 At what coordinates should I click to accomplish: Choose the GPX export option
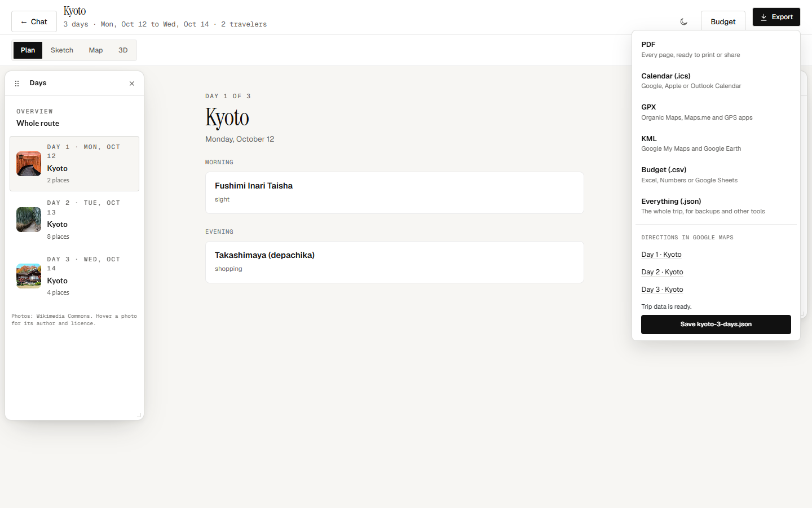(716, 112)
